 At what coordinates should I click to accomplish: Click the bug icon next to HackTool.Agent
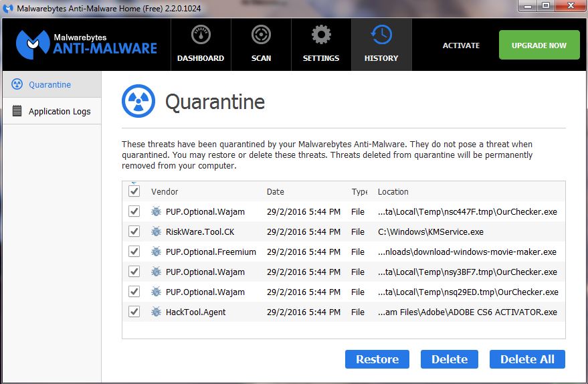tap(156, 312)
